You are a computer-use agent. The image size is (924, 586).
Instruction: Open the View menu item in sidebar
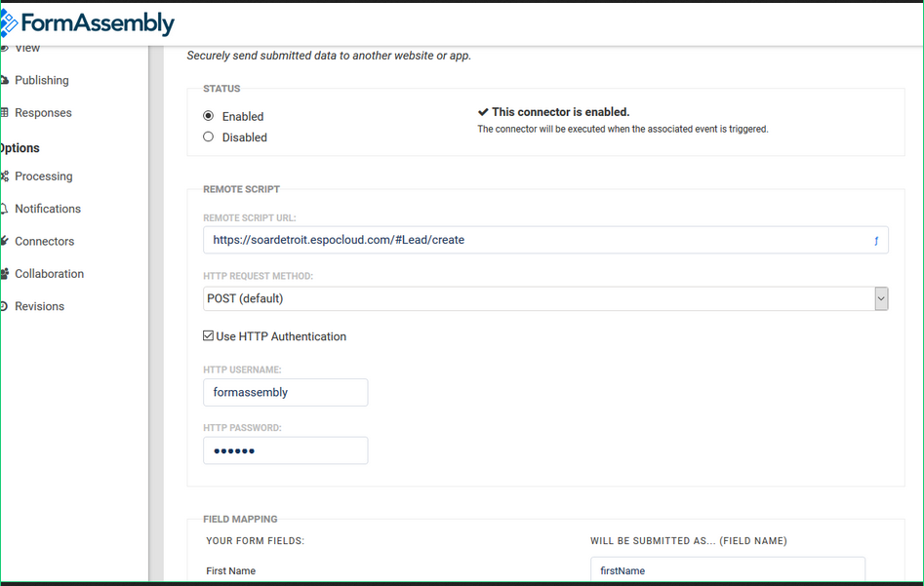coord(27,48)
